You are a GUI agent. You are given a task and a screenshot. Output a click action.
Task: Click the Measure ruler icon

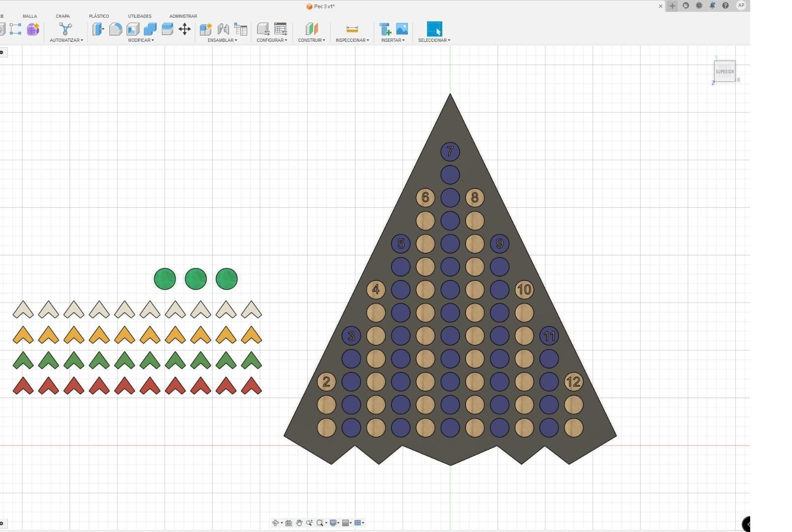point(352,29)
